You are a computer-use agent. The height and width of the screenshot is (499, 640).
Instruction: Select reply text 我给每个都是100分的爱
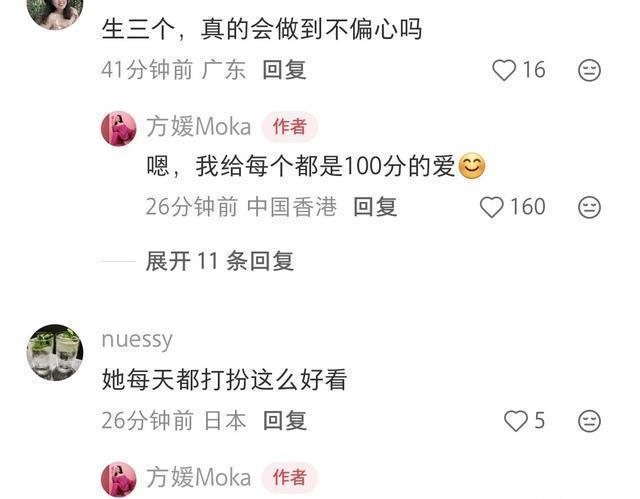tap(325, 166)
